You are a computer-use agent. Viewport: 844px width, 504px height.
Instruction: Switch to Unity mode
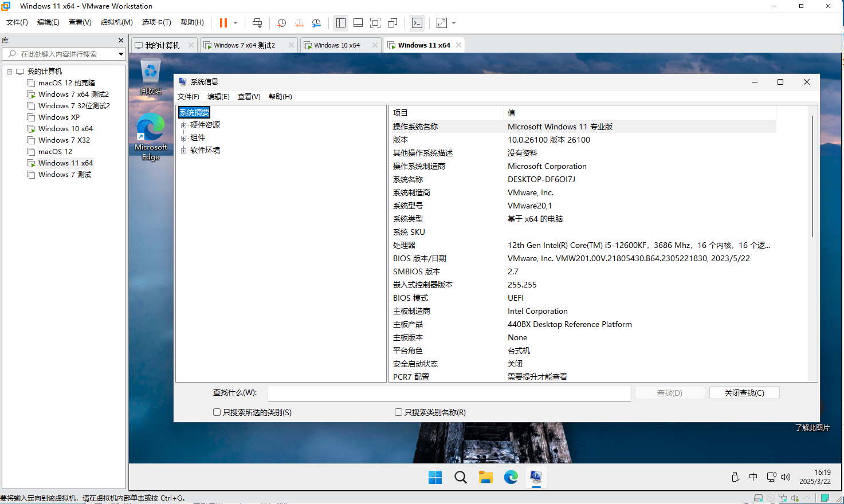pyautogui.click(x=392, y=23)
